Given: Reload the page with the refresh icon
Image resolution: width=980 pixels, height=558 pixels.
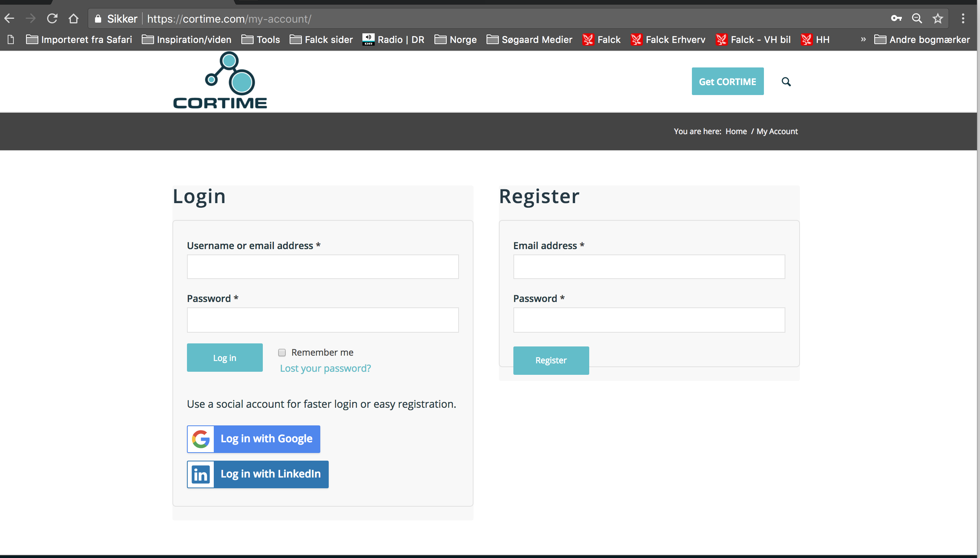Looking at the screenshot, I should [x=52, y=18].
